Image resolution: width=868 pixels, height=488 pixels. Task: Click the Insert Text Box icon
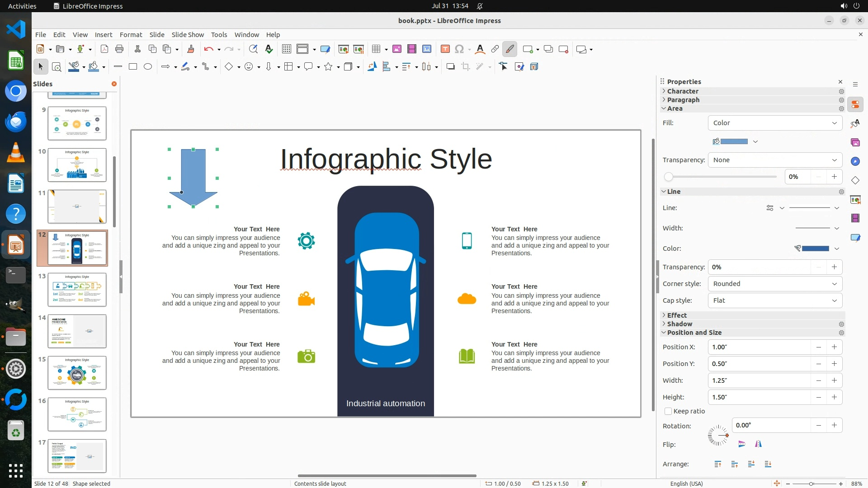(445, 49)
